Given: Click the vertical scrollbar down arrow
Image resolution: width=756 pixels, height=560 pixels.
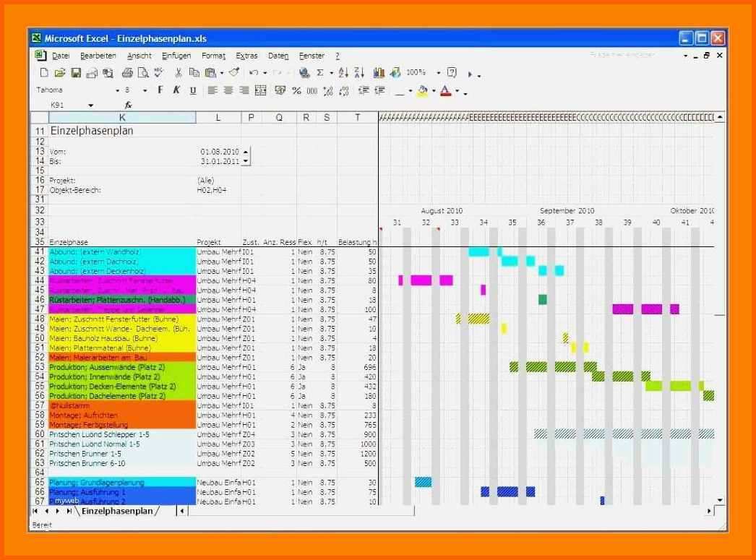Looking at the screenshot, I should click(x=720, y=500).
